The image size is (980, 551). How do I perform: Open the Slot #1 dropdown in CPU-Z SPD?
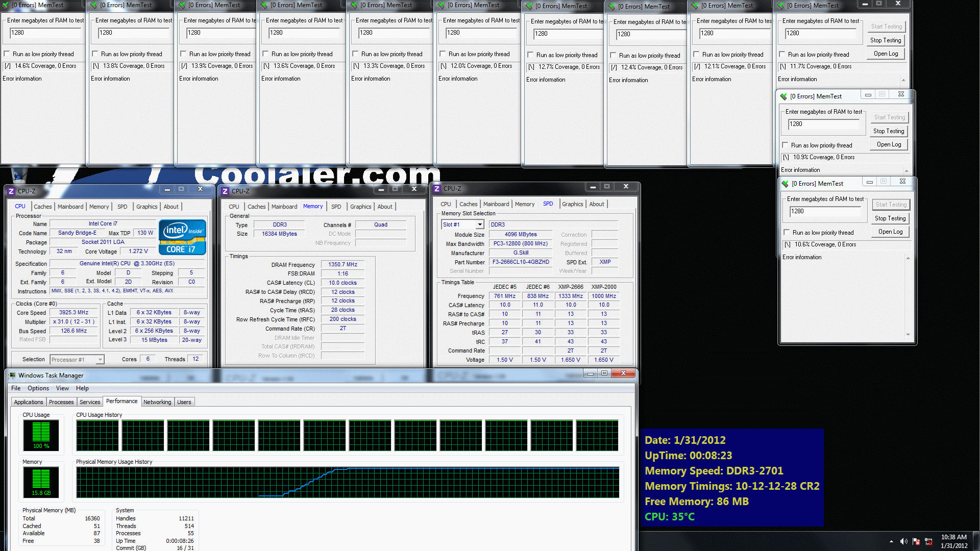click(x=480, y=224)
